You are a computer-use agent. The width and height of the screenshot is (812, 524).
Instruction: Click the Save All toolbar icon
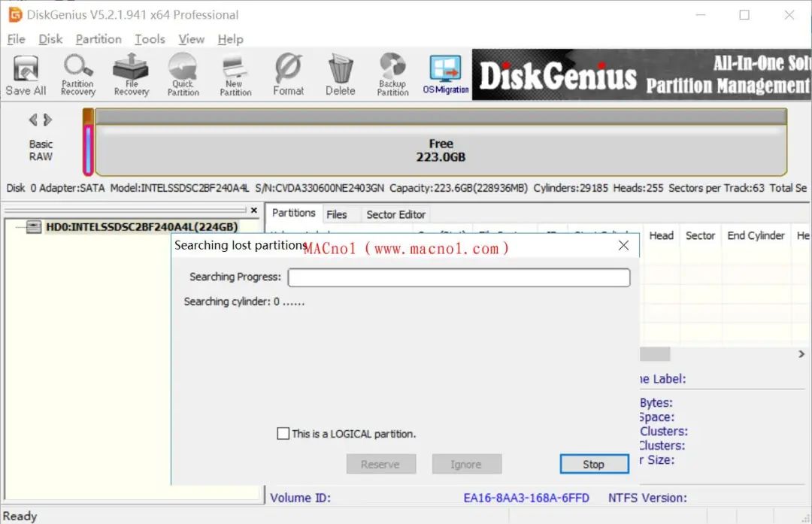click(x=26, y=75)
